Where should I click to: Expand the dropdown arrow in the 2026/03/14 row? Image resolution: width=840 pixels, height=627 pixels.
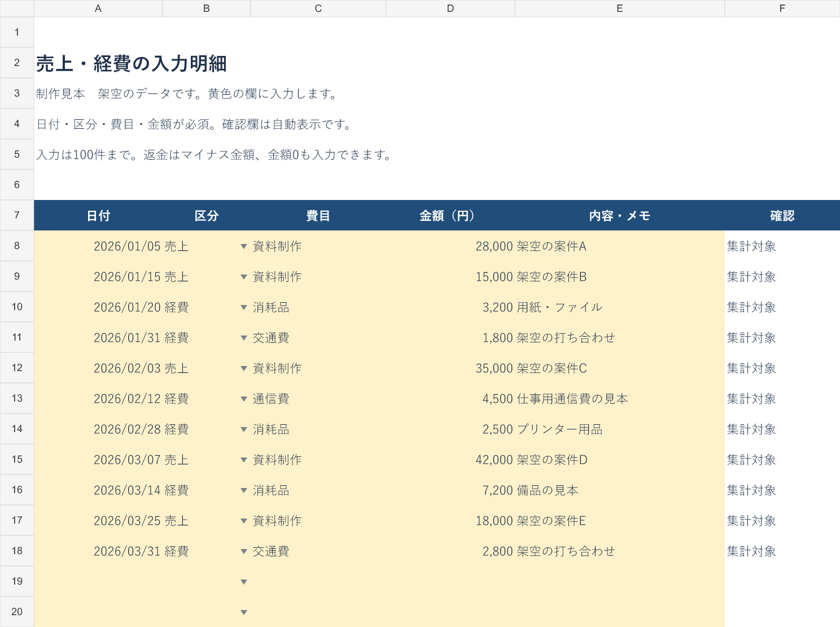(x=244, y=490)
